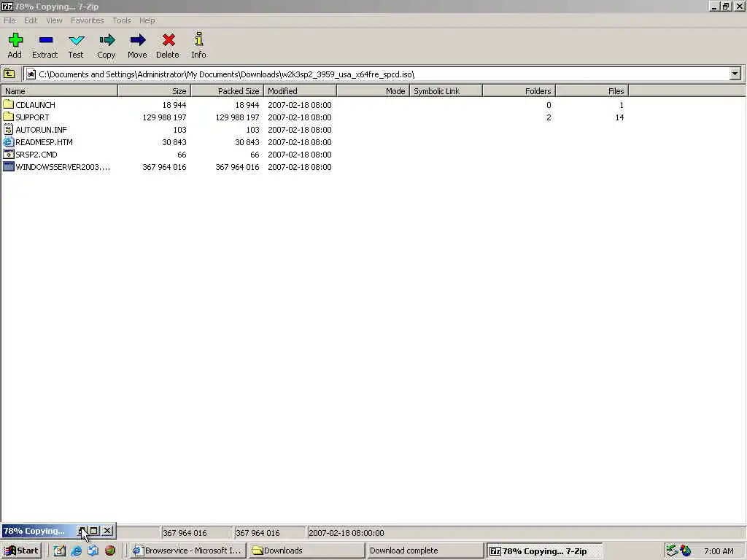Click the Windows security shield tray icon

tap(686, 551)
